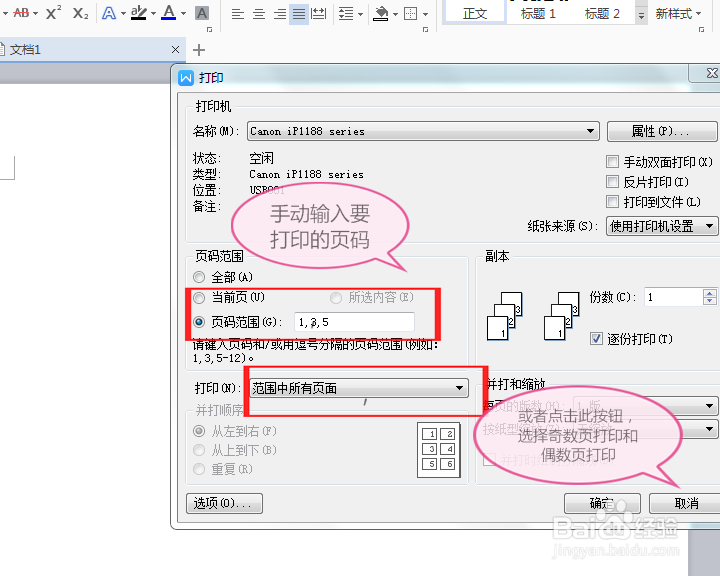The image size is (720, 576).
Task: Enable 反片打印 checkbox
Action: tap(612, 182)
